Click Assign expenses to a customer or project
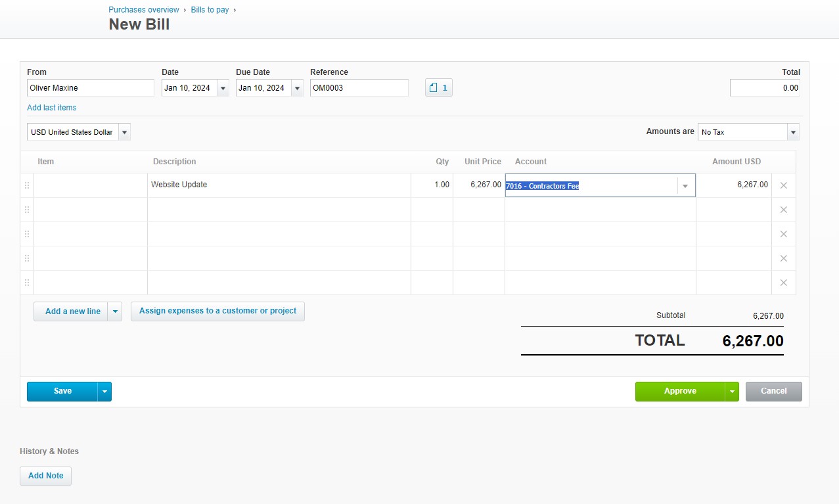This screenshot has width=839, height=504. (x=217, y=311)
